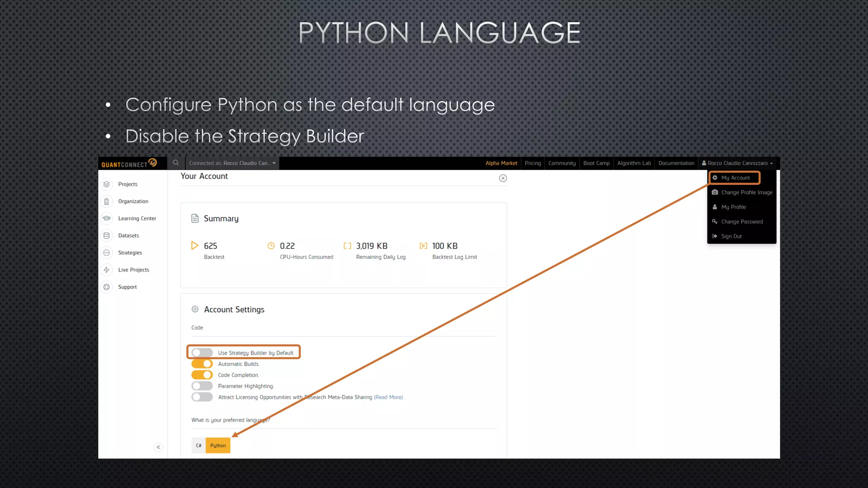Open the Support lifebuoy icon

pyautogui.click(x=106, y=287)
